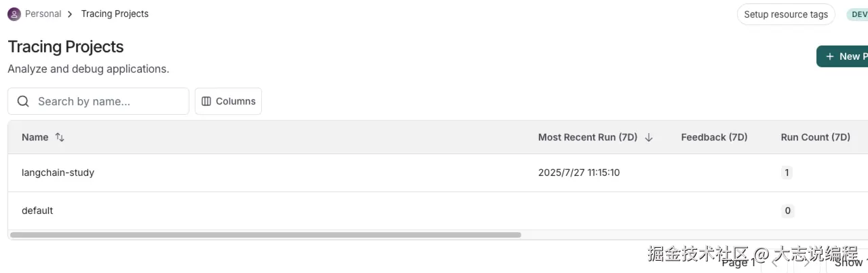Click the Run Count (7D) column header
This screenshot has width=868, height=273.
815,137
